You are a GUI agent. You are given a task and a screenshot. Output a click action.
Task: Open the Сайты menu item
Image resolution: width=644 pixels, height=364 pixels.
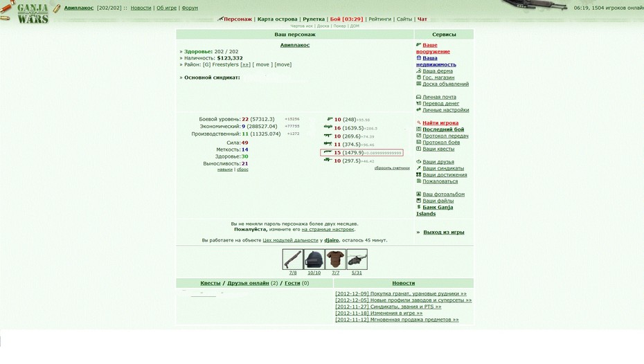(404, 19)
